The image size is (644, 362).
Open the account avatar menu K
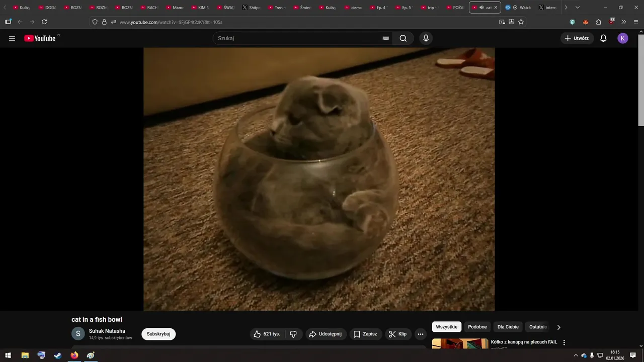coord(623,38)
